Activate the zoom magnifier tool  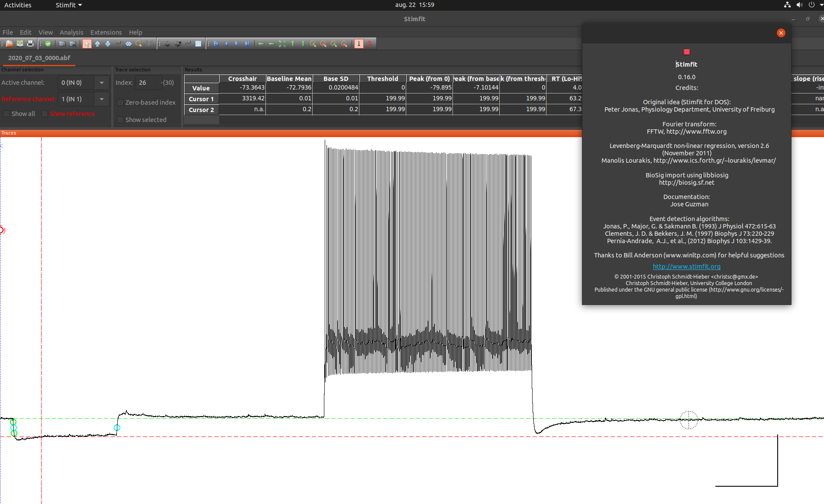(139, 43)
